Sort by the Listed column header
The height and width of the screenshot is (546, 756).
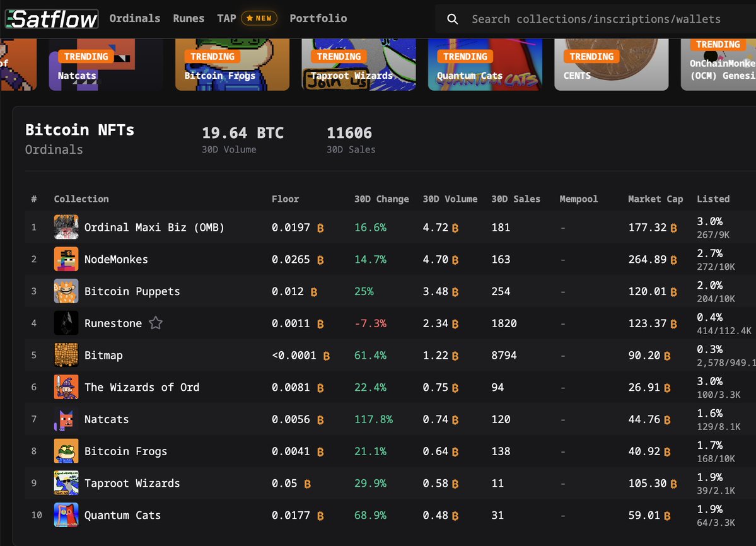point(713,199)
